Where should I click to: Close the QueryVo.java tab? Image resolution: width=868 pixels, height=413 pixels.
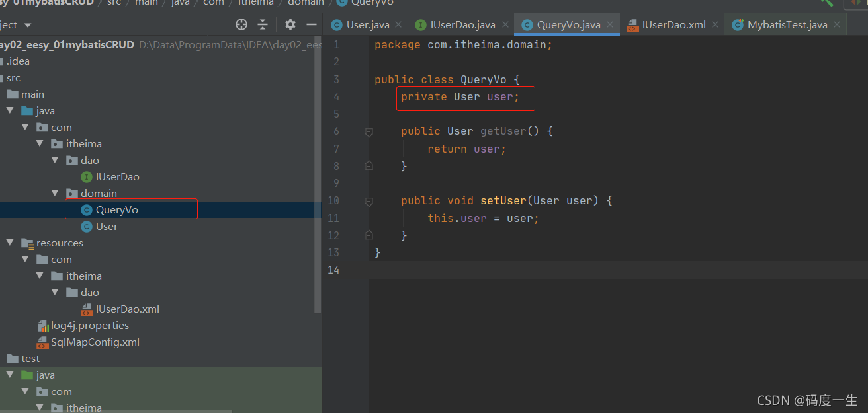(610, 25)
